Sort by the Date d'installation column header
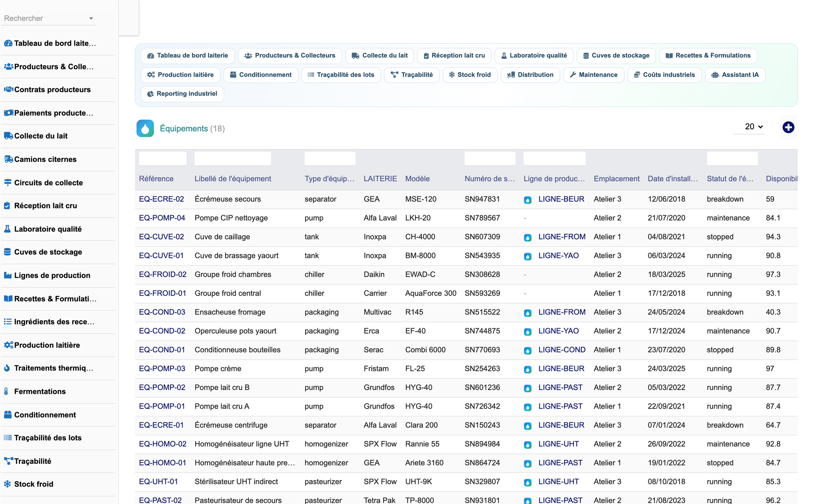815x504 pixels. tap(673, 179)
